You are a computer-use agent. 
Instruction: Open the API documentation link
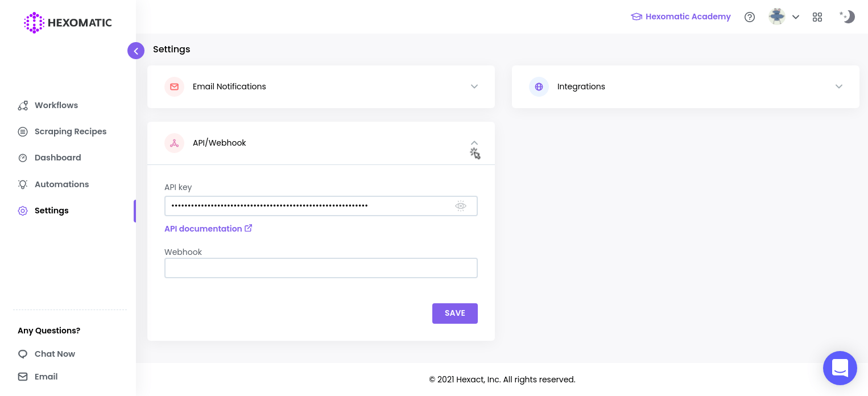point(204,229)
